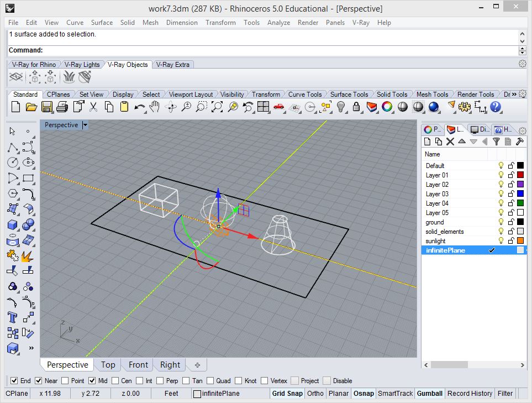Toggle lock icon of ground layer
The height and width of the screenshot is (403, 532).
(511, 222)
